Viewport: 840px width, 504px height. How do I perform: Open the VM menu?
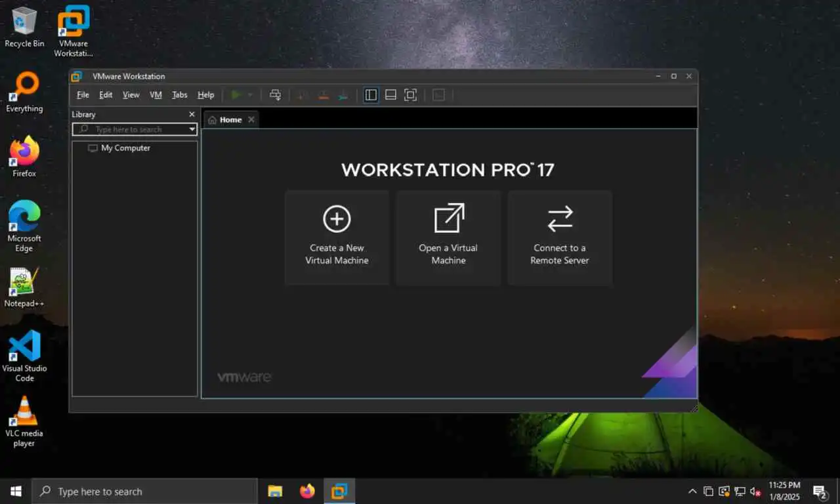pos(156,95)
